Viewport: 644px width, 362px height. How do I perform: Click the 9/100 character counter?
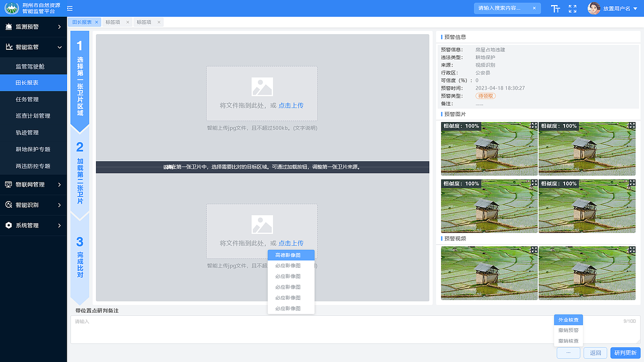[629, 321]
